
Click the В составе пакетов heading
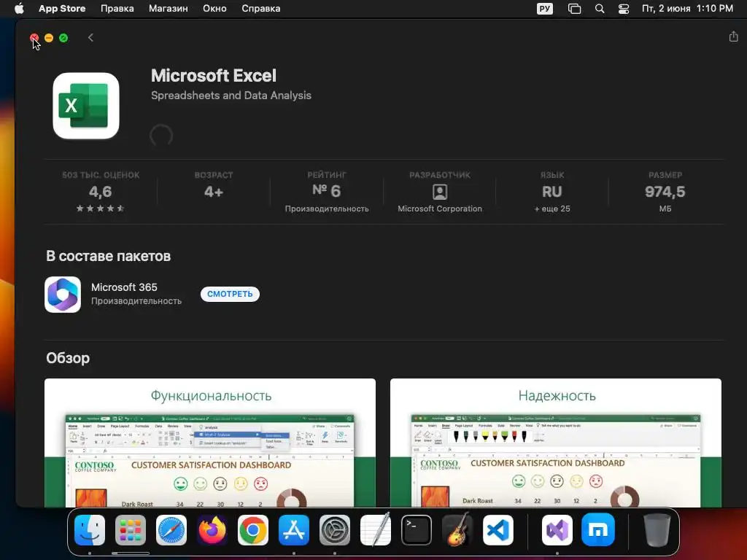pos(108,256)
